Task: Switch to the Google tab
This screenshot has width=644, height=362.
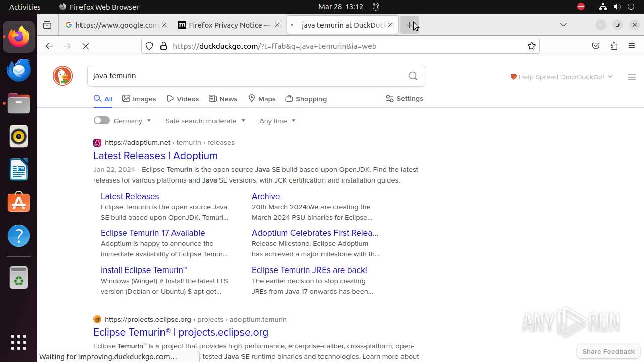Action: tap(117, 25)
